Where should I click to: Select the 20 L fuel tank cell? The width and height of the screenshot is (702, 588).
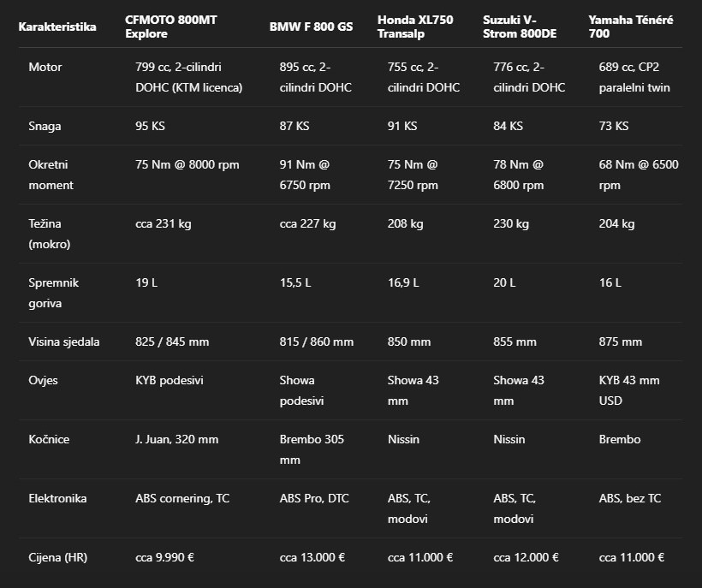click(x=505, y=282)
